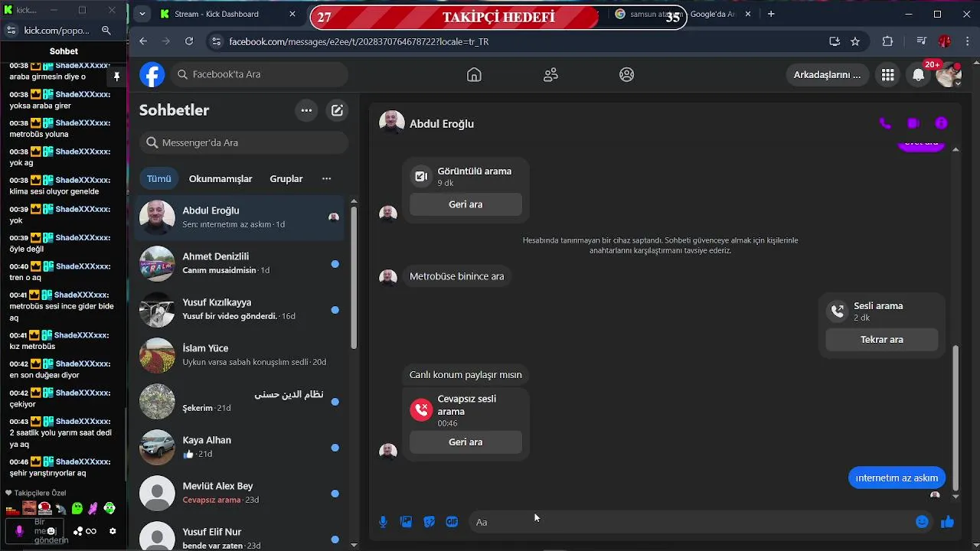This screenshot has width=980, height=551.
Task: Click the channel points icon in Kick chat
Action: point(78,531)
